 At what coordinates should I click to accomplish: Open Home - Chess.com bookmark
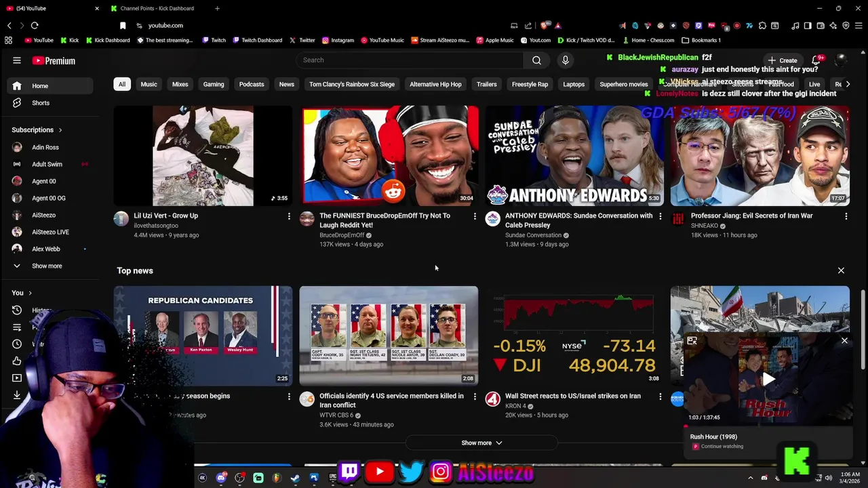[x=648, y=40]
